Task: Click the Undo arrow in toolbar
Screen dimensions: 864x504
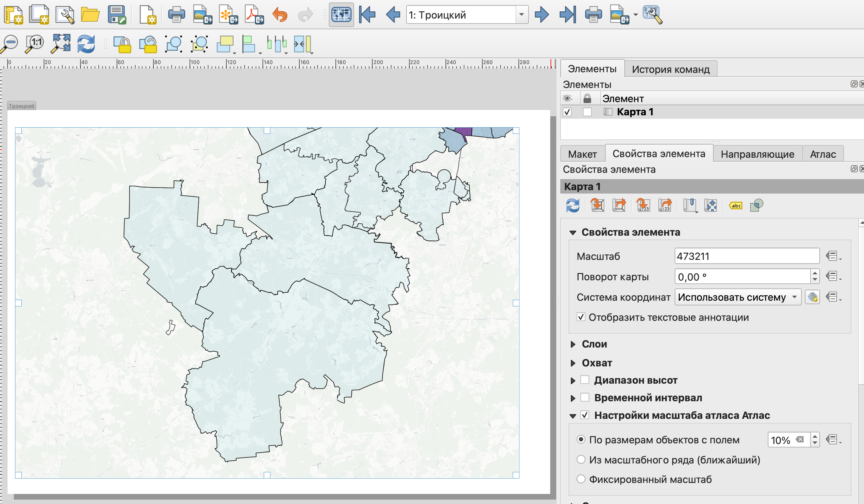Action: coord(280,15)
